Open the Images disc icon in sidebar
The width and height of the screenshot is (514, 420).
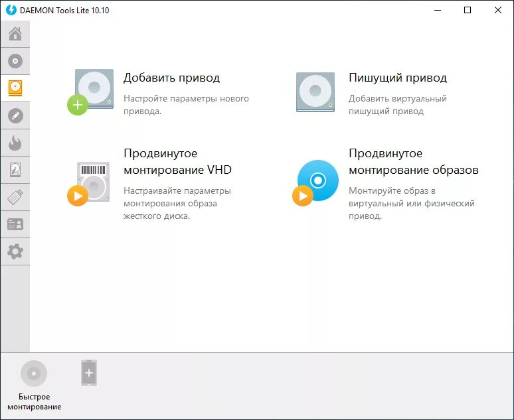(15, 61)
